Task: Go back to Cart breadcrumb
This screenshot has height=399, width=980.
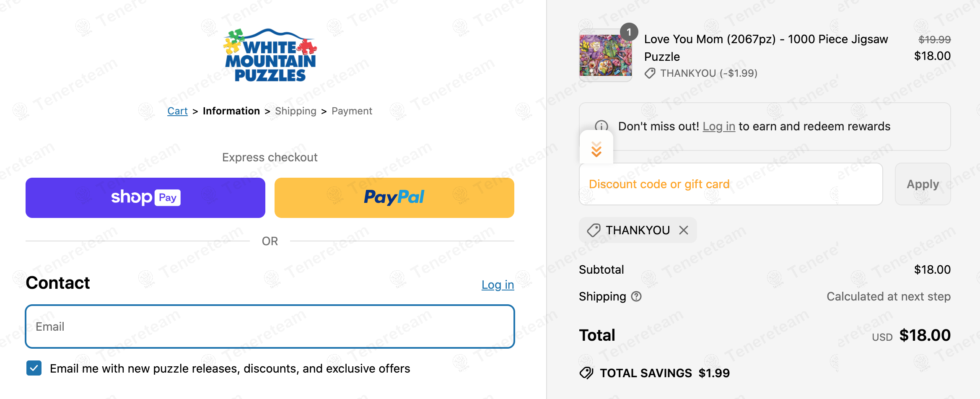Action: tap(177, 111)
